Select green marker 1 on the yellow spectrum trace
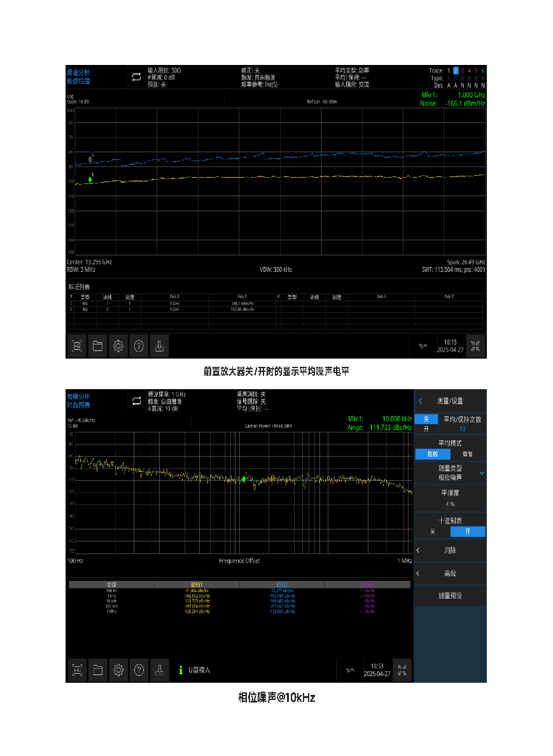This screenshot has height=756, width=553. (x=90, y=180)
